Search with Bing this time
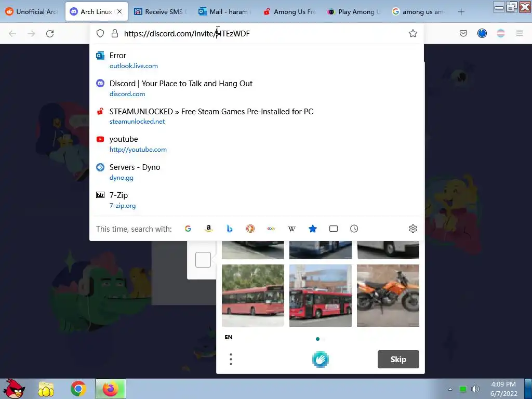Image resolution: width=532 pixels, height=399 pixels. coord(229,229)
